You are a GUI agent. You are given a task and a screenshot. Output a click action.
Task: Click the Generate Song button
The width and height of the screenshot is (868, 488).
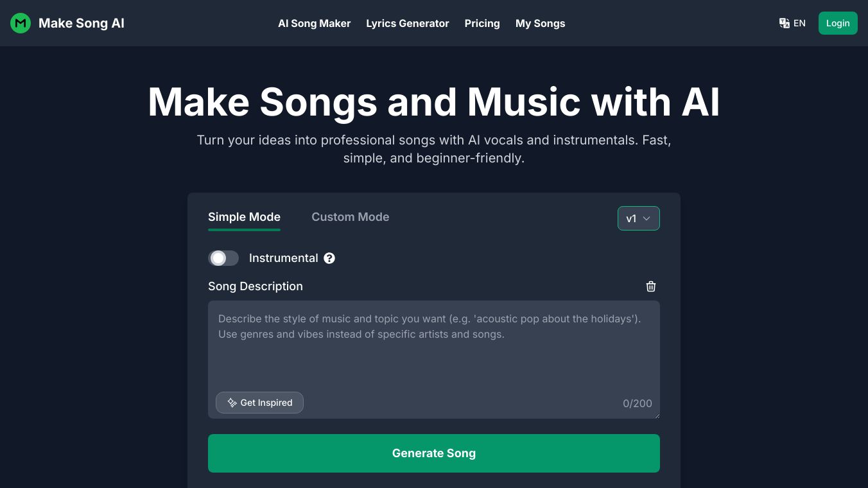tap(434, 453)
